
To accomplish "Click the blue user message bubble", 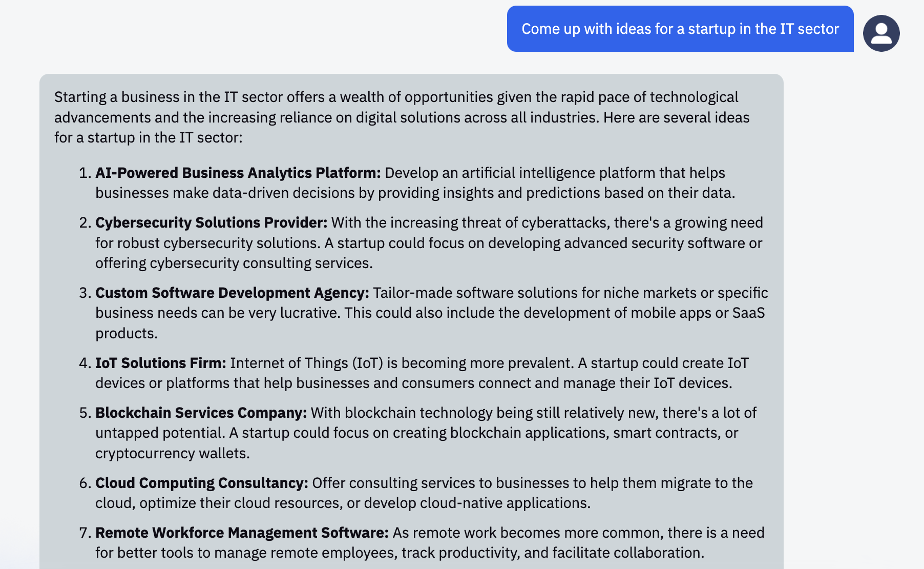I will (680, 29).
